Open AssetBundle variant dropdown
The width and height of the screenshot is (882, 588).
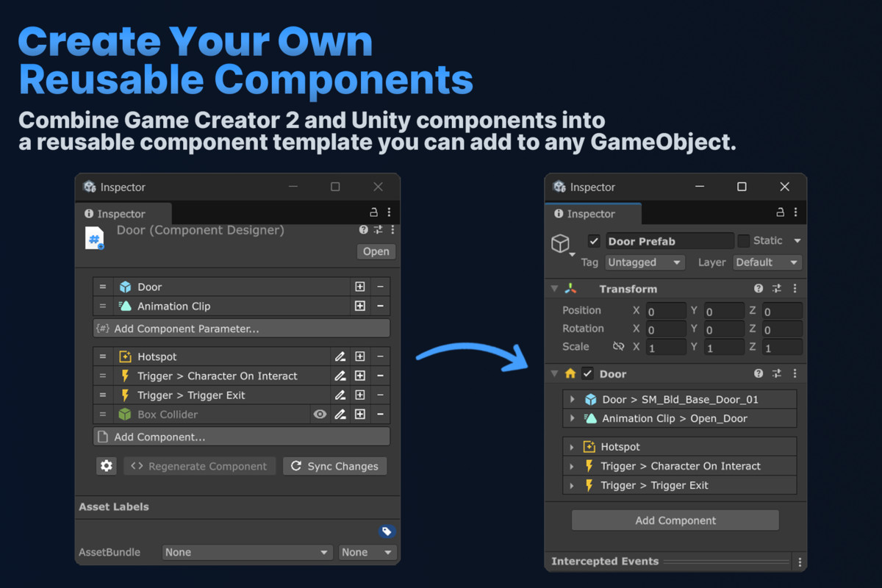point(367,552)
